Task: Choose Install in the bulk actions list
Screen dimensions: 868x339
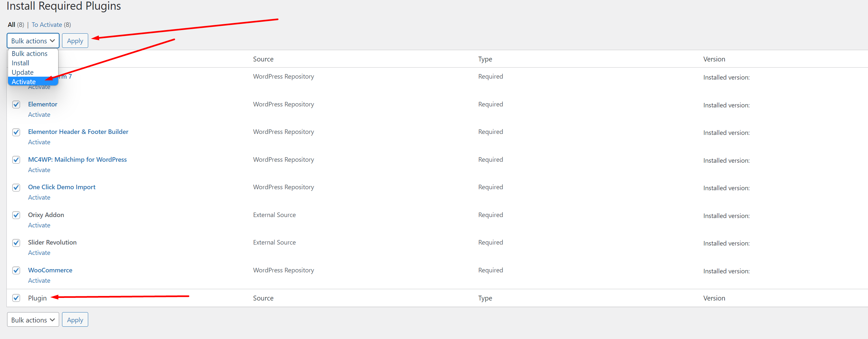Action: [21, 63]
